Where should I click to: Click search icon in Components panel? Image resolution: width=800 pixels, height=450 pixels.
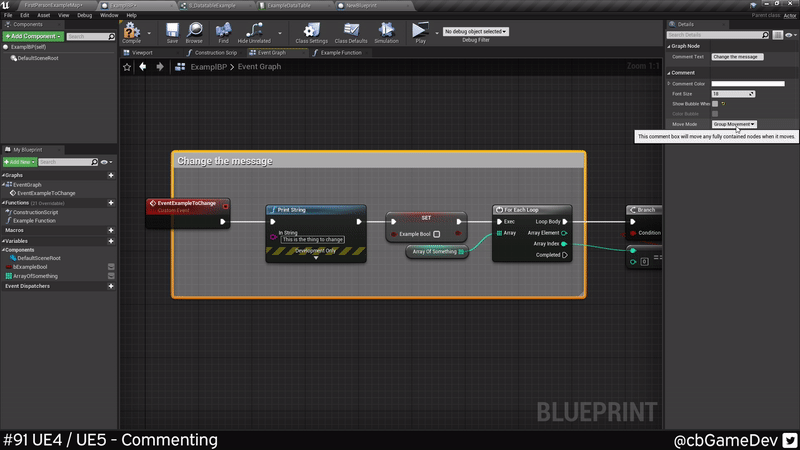coord(111,37)
